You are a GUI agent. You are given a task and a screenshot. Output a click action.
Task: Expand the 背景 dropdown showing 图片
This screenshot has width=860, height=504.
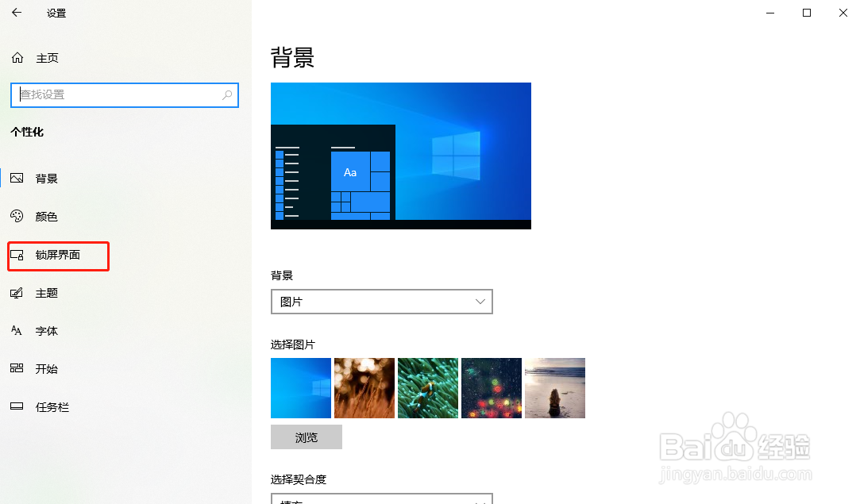(x=382, y=302)
